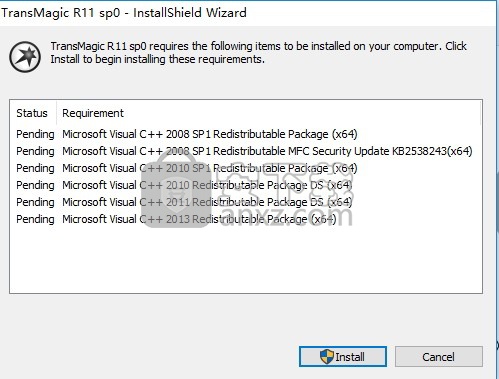
Task: Click the requirements instruction text at the top
Action: pyautogui.click(x=258, y=53)
